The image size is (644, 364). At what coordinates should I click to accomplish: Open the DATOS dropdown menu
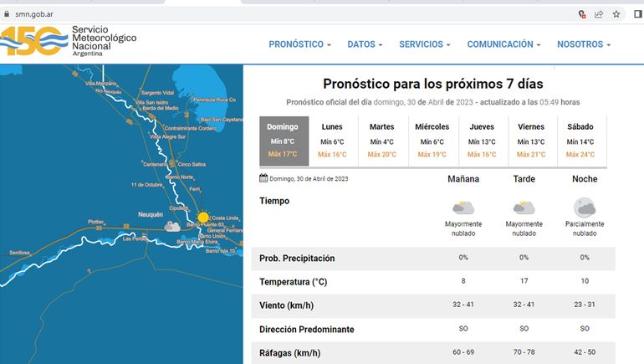click(365, 44)
